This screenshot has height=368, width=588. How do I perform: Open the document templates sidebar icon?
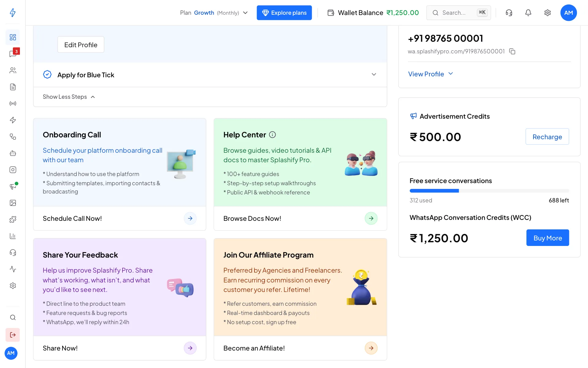(13, 87)
